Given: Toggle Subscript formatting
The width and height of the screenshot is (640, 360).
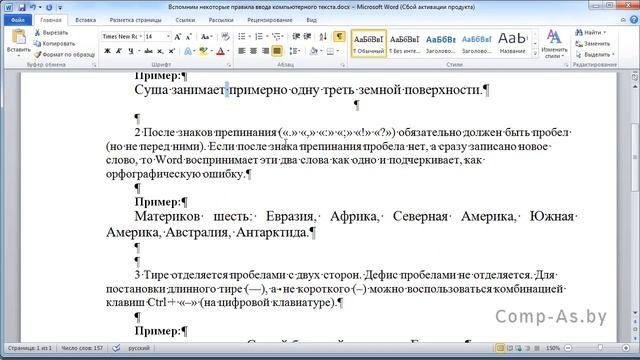Looking at the screenshot, I should tap(160, 51).
